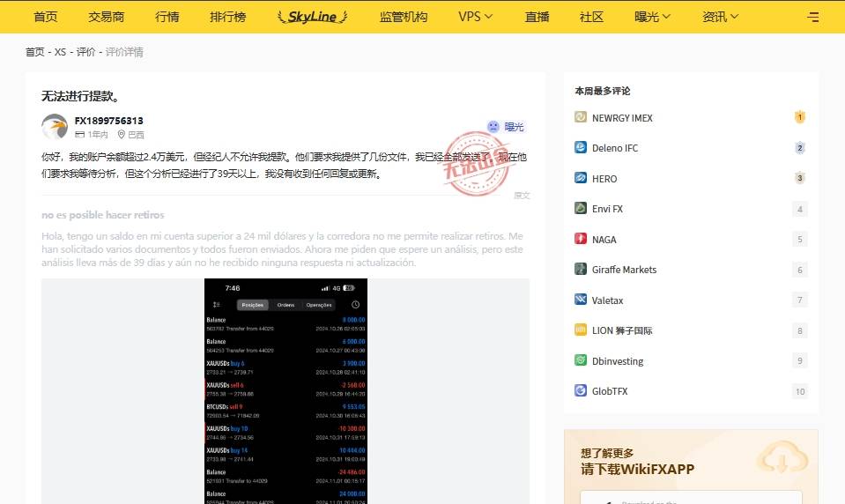This screenshot has width=845, height=504.
Task: Click rank 2 silver medal badge
Action: tap(800, 148)
